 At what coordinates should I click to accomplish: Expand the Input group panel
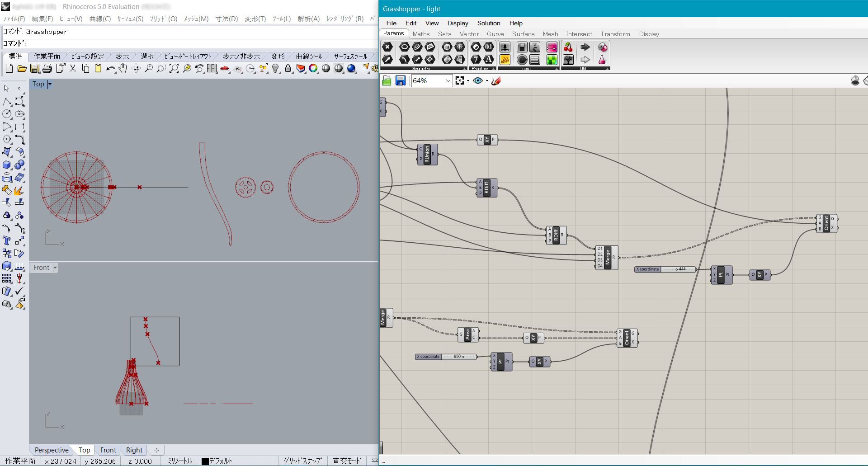coord(557,69)
